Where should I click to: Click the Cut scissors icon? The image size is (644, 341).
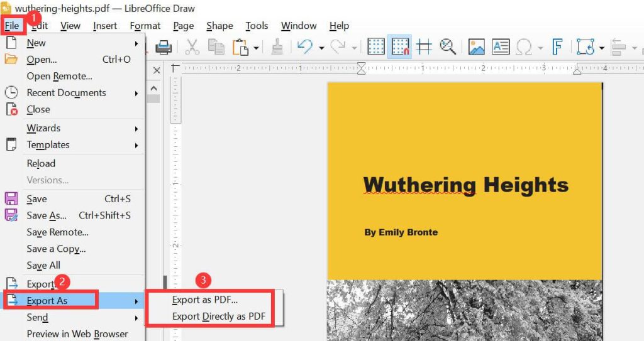192,47
